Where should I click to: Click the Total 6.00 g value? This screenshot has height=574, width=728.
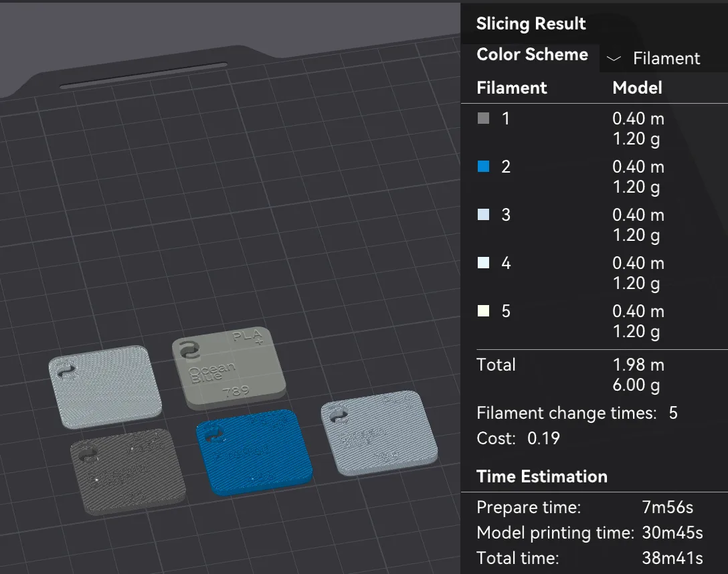click(636, 385)
